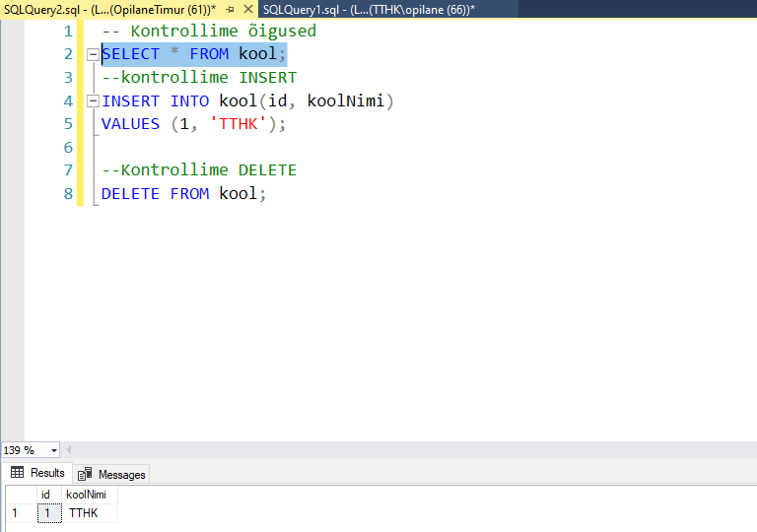The image size is (757, 532).
Task: Collapse the INSERT INTO block on line 4
Action: (93, 101)
